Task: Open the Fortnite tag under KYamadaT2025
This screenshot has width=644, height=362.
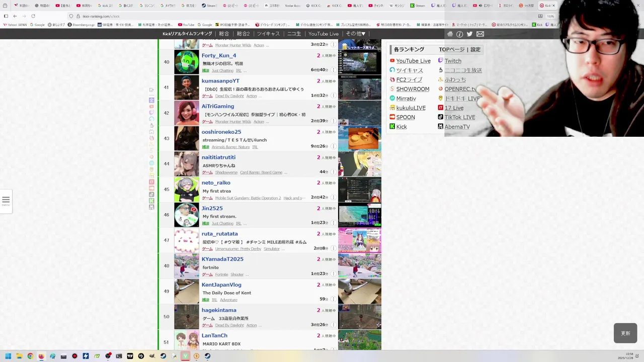Action: (x=221, y=275)
